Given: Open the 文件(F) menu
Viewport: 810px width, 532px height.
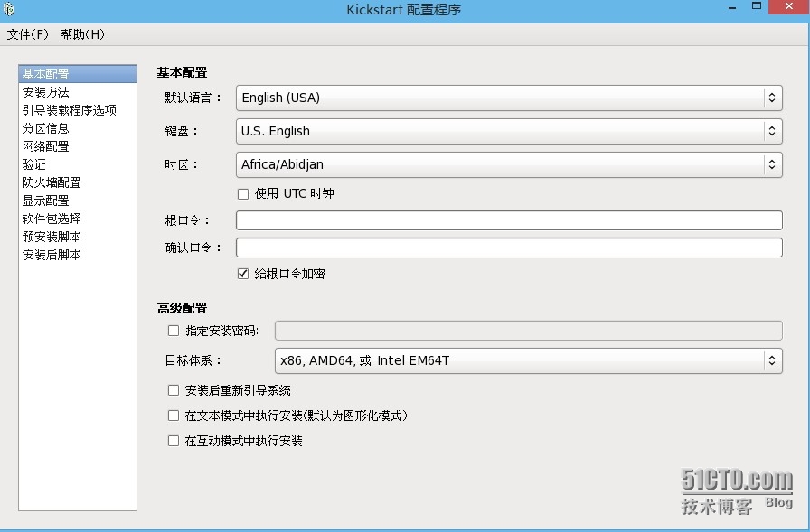Looking at the screenshot, I should tap(27, 34).
